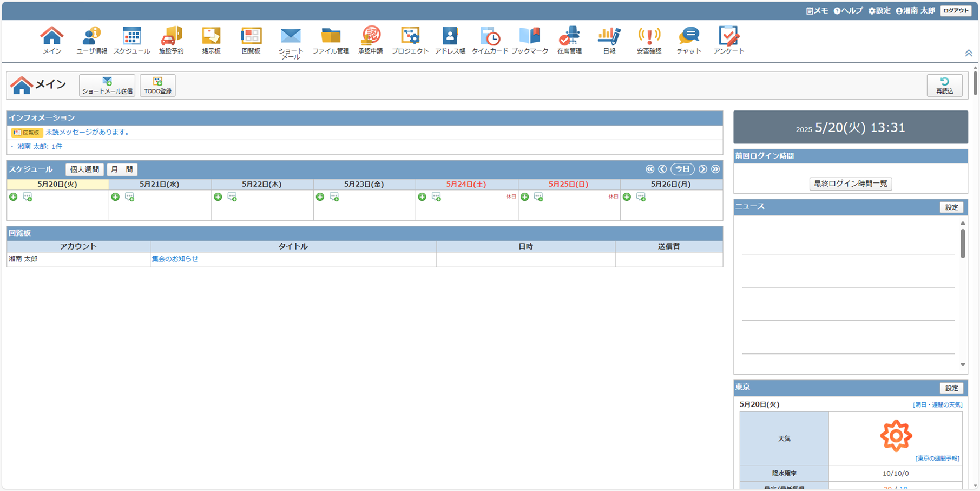Image resolution: width=980 pixels, height=491 pixels.
Task: Add simple entry icon for 5月26日
Action: (641, 197)
